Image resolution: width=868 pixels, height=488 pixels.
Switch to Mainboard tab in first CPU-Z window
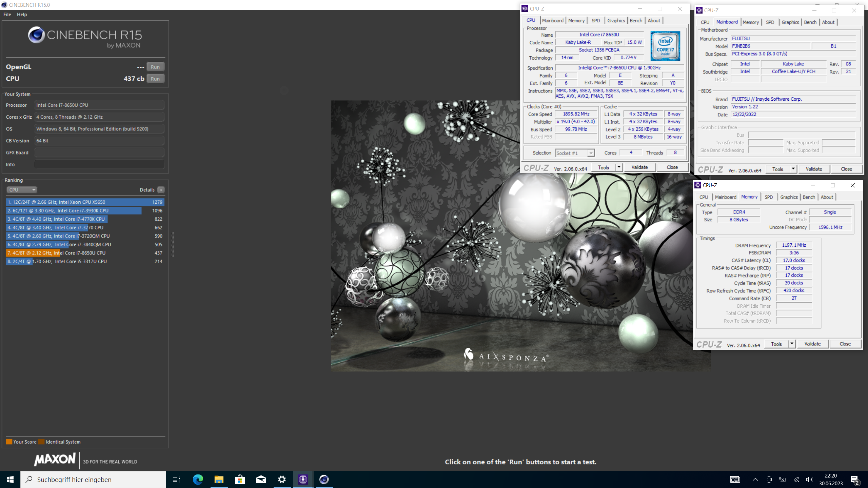click(x=553, y=21)
